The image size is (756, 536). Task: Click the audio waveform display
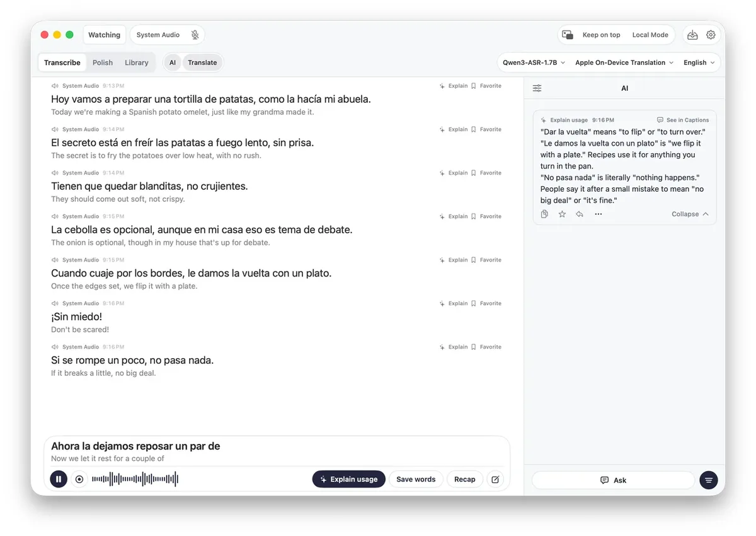[x=135, y=479]
